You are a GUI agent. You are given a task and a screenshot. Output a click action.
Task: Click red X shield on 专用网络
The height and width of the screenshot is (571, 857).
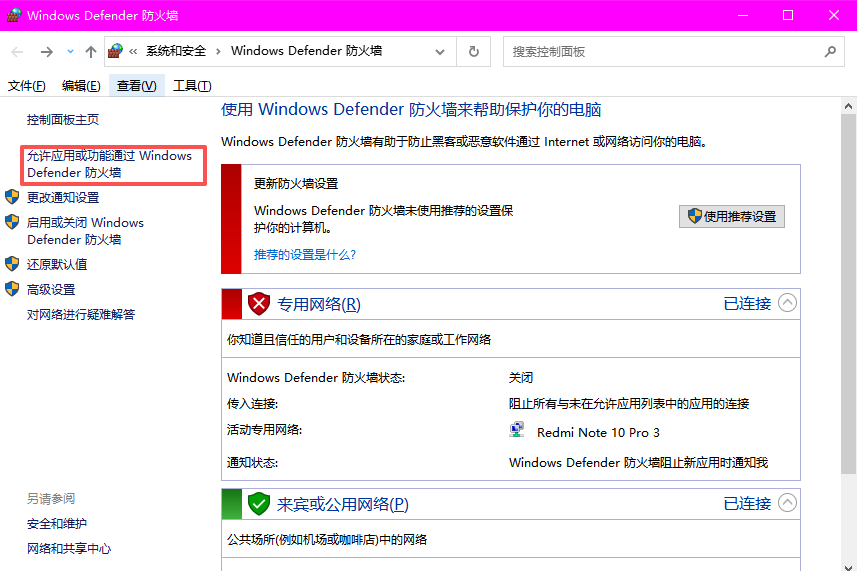(259, 304)
